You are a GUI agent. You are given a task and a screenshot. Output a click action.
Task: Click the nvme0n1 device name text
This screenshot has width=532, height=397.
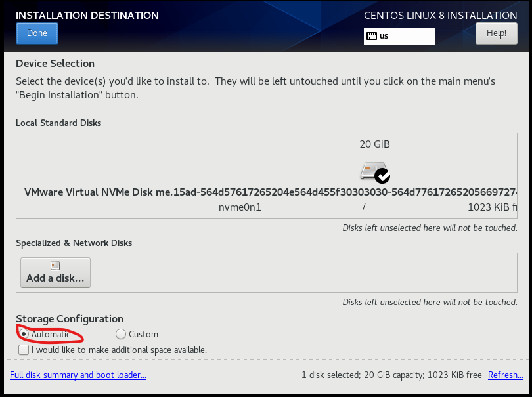[x=240, y=207]
